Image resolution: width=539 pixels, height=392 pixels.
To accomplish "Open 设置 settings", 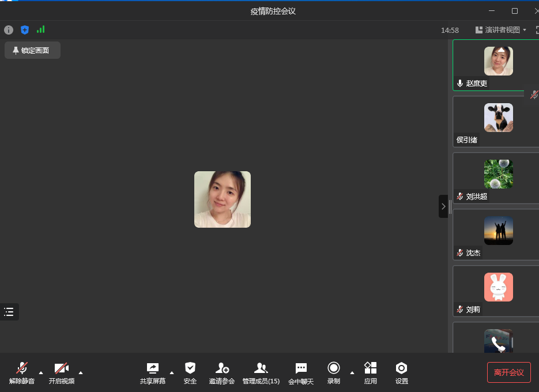I will tap(402, 373).
